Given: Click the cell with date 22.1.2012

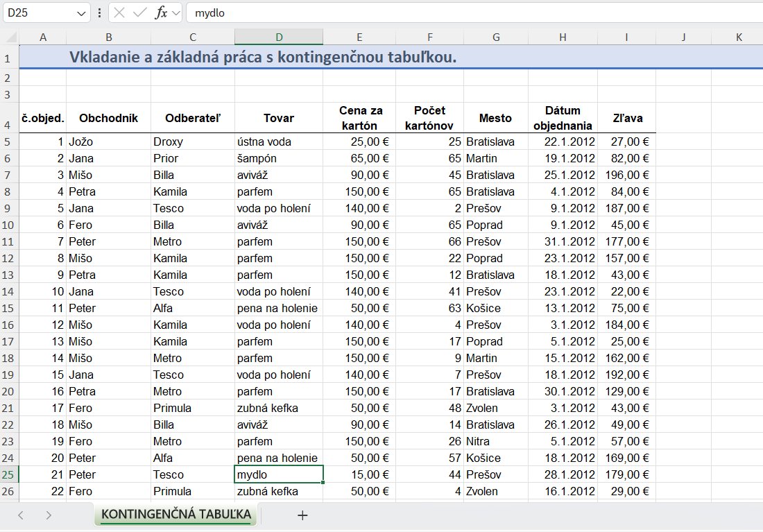Looking at the screenshot, I should [x=563, y=141].
